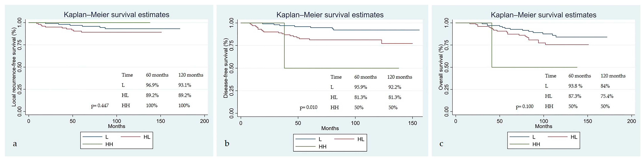Click the Disease-free survival axis label

point(226,68)
